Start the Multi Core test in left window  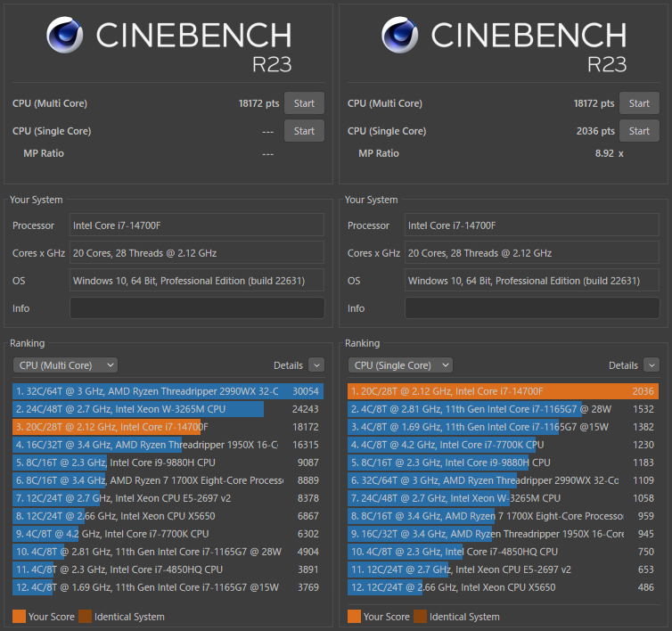tap(304, 103)
